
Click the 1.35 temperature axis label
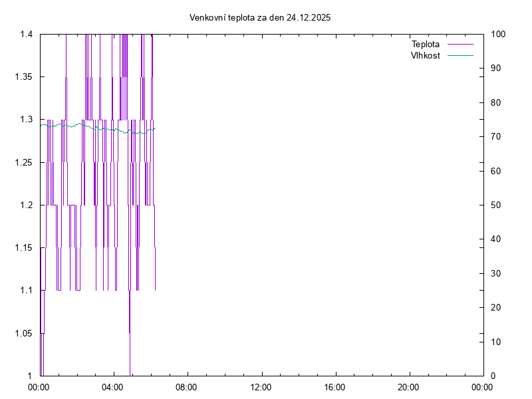coord(25,77)
